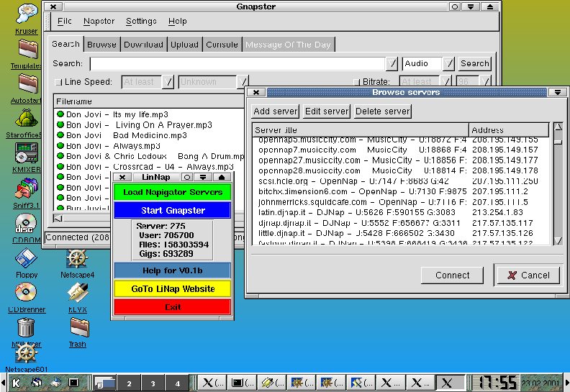Open the Message Of The Day tab
Image resolution: width=570 pixels, height=392 pixels.
pos(288,45)
